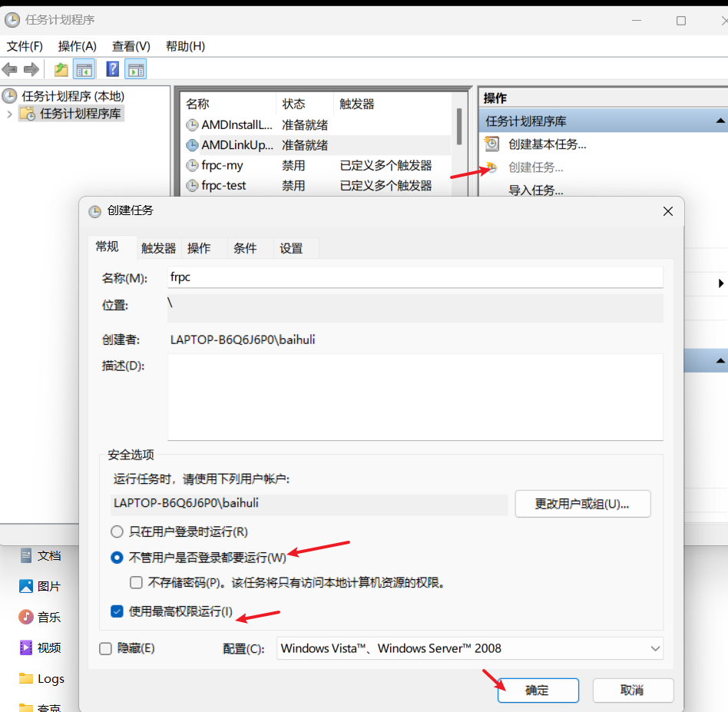Open the 查看(V) menu
This screenshot has width=728, height=712.
click(x=131, y=46)
